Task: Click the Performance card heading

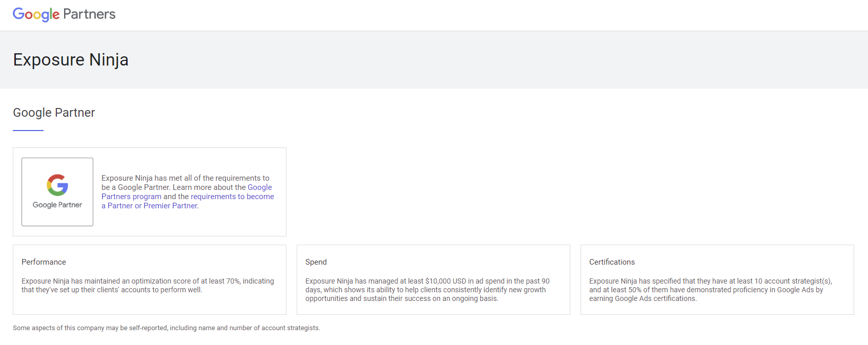Action: coord(44,262)
